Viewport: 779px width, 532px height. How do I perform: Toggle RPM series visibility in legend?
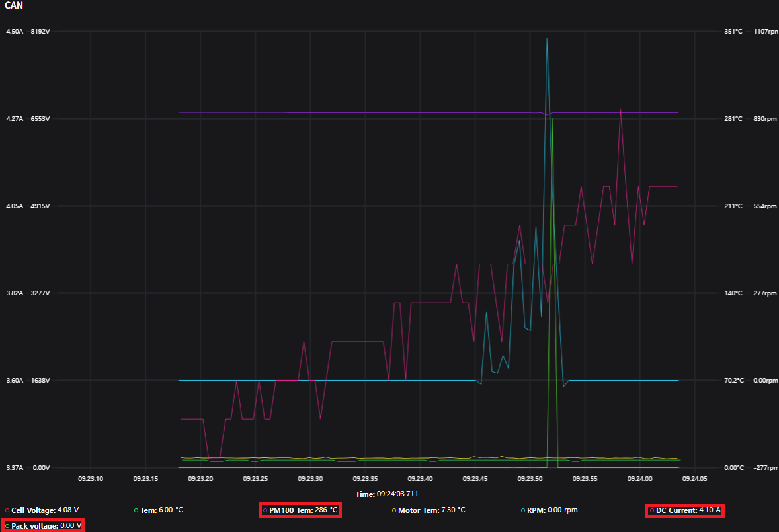[x=552, y=510]
